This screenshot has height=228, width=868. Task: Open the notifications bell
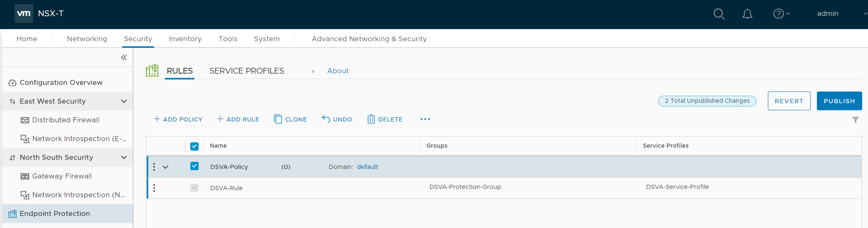click(x=747, y=14)
